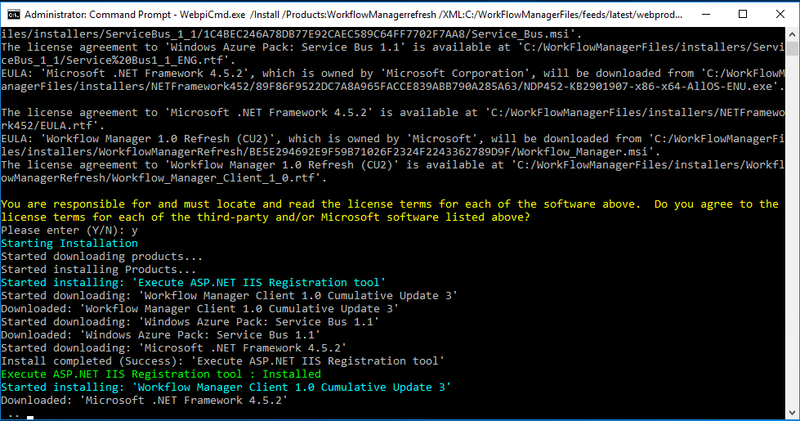This screenshot has width=800, height=421.
Task: Click the blinking cursor on last line
Action: tap(30, 417)
